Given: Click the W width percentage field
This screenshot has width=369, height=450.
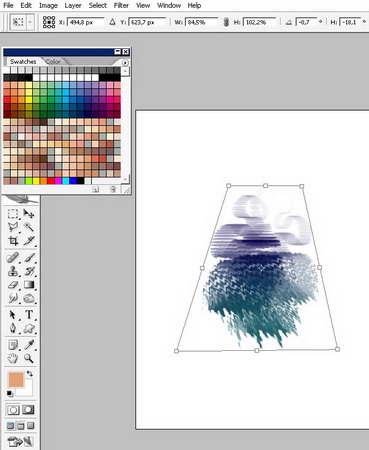Looking at the screenshot, I should coord(201,22).
